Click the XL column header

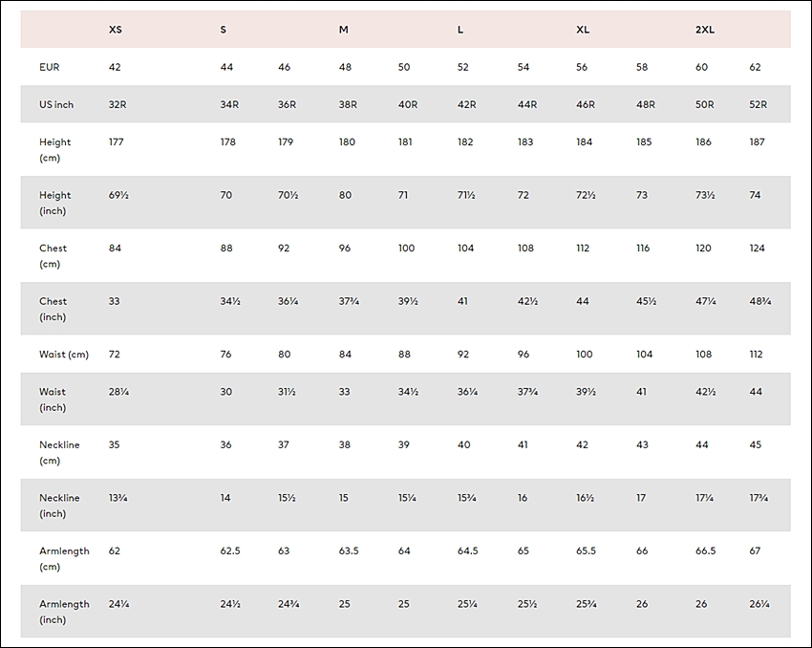tap(583, 30)
